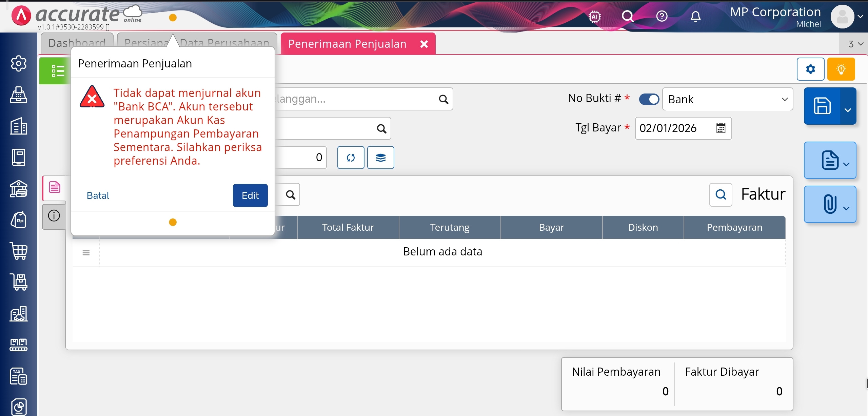868x416 pixels.
Task: Open the Tgl Bayar calendar picker
Action: [x=721, y=128]
